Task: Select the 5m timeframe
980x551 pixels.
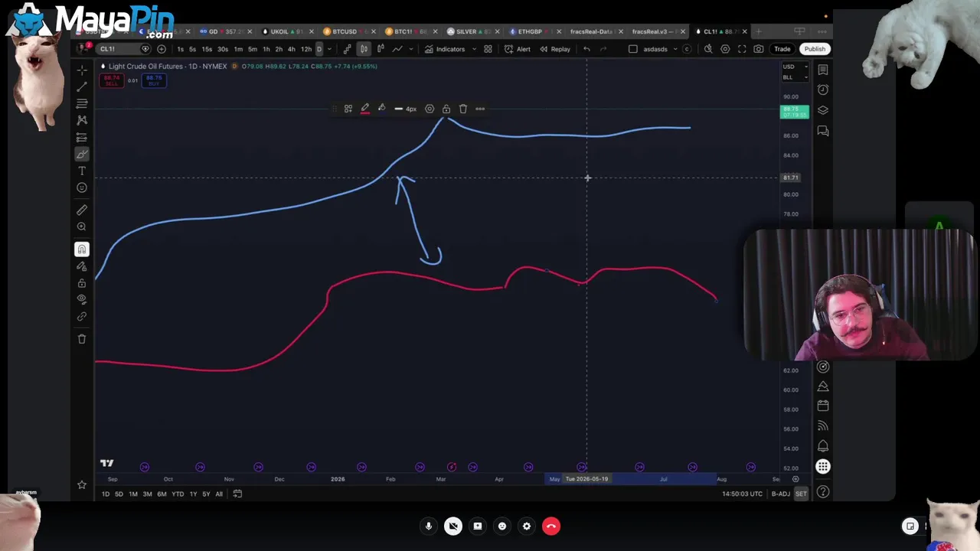Action: click(x=253, y=49)
